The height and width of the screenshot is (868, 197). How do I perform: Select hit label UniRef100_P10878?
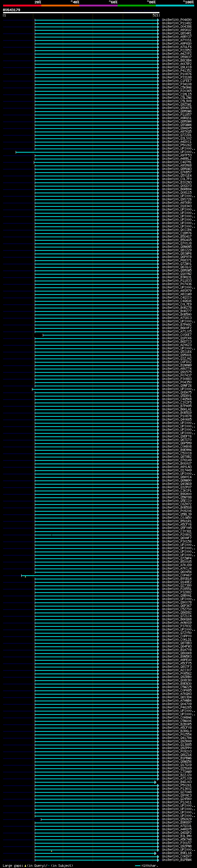[x=176, y=416]
